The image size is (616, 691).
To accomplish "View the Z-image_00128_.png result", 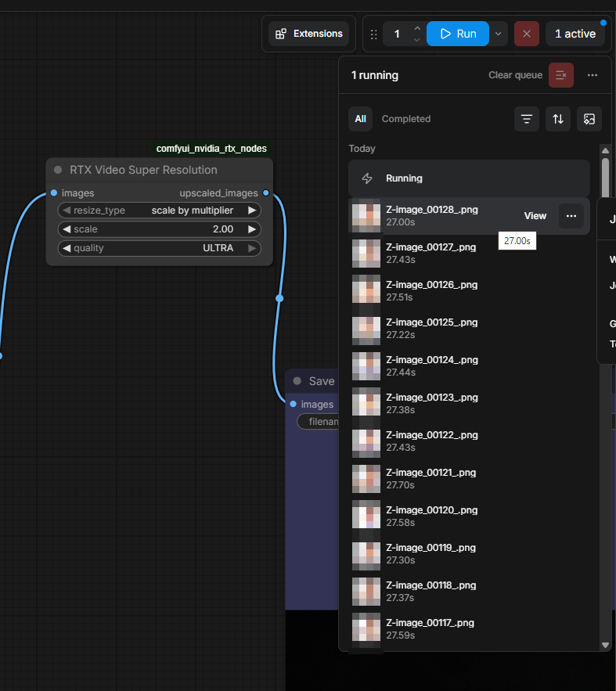I will coord(535,215).
